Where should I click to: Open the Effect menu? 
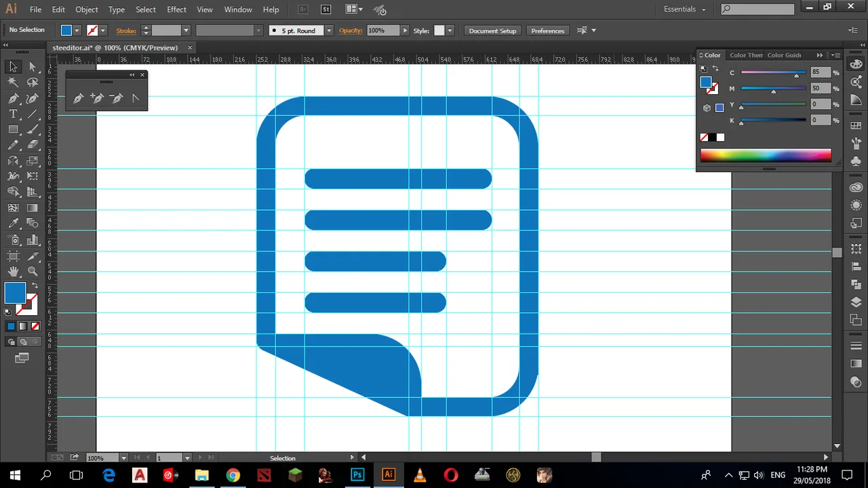point(176,9)
